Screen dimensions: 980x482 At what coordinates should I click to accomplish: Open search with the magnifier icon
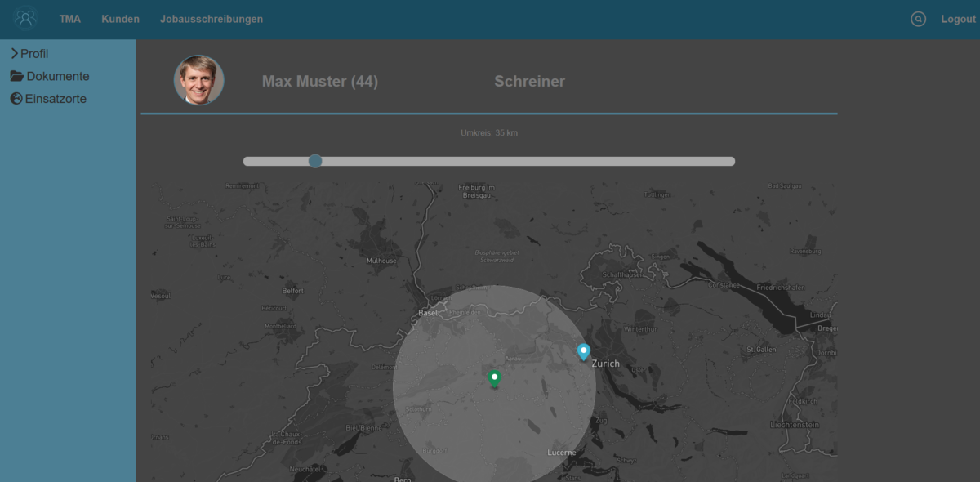click(x=919, y=19)
